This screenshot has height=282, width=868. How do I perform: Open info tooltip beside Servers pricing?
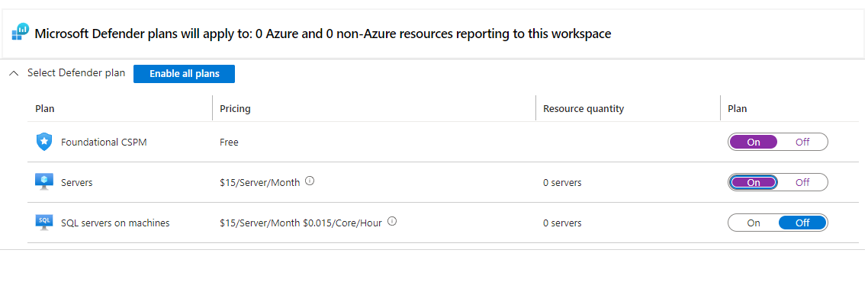[310, 181]
